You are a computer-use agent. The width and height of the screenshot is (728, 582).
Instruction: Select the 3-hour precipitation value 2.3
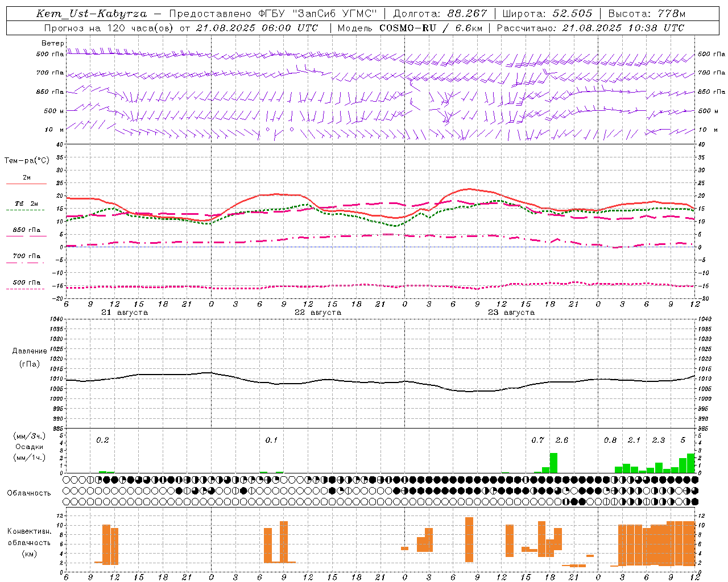pyautogui.click(x=659, y=440)
